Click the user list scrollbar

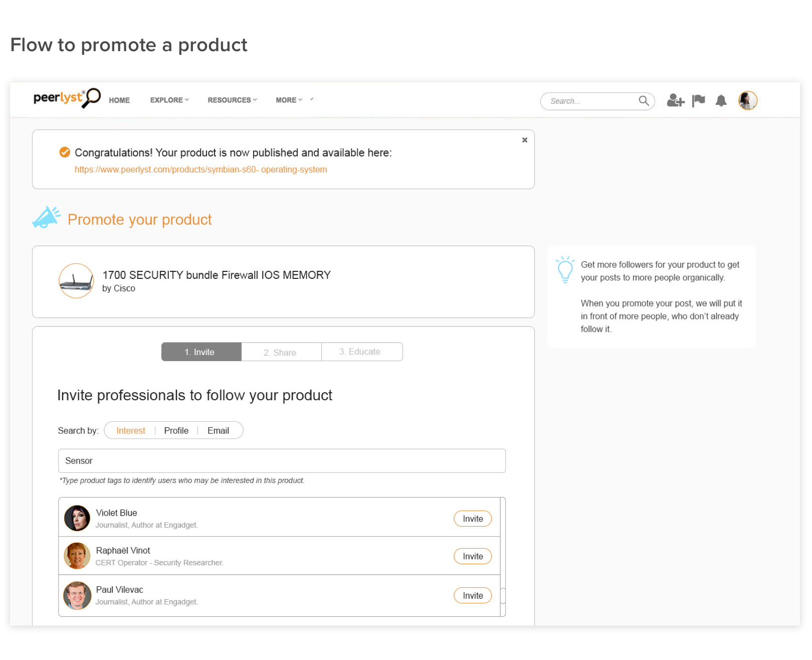coord(503,595)
